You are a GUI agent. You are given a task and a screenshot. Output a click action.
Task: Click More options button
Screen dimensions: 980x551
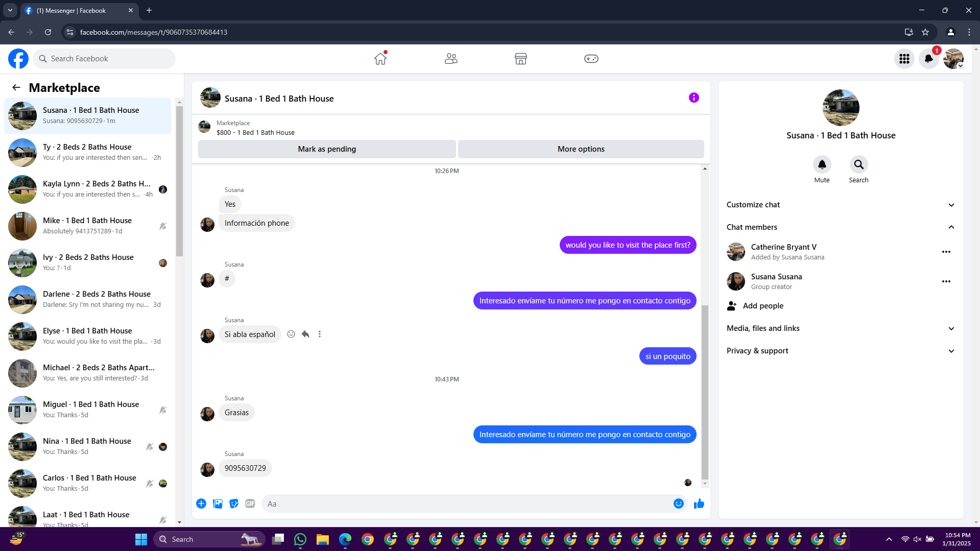[x=581, y=149]
